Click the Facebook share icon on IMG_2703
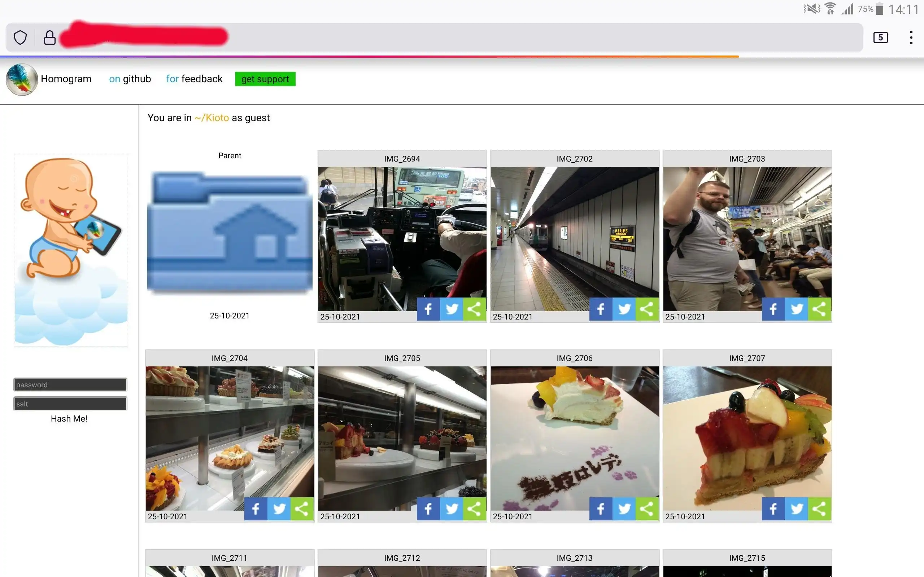The height and width of the screenshot is (577, 924). (773, 308)
